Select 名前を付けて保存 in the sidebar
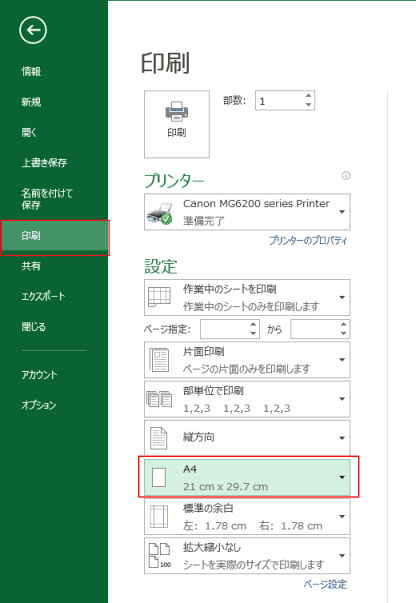Viewport: 416px width, 603px height. pos(47,198)
